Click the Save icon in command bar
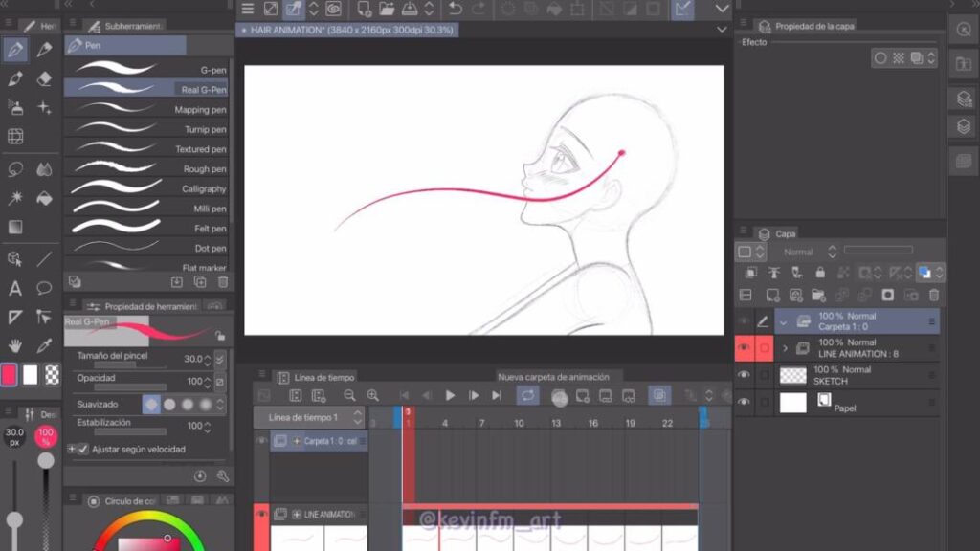This screenshot has height=551, width=980. pos(410,9)
